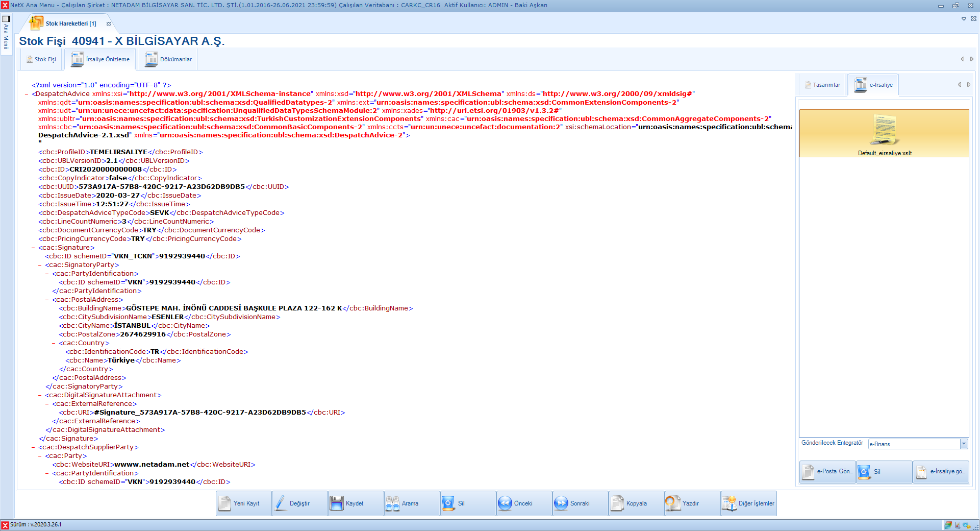Print the slip via the Yazdır icon
The height and width of the screenshot is (531, 980).
(x=692, y=503)
